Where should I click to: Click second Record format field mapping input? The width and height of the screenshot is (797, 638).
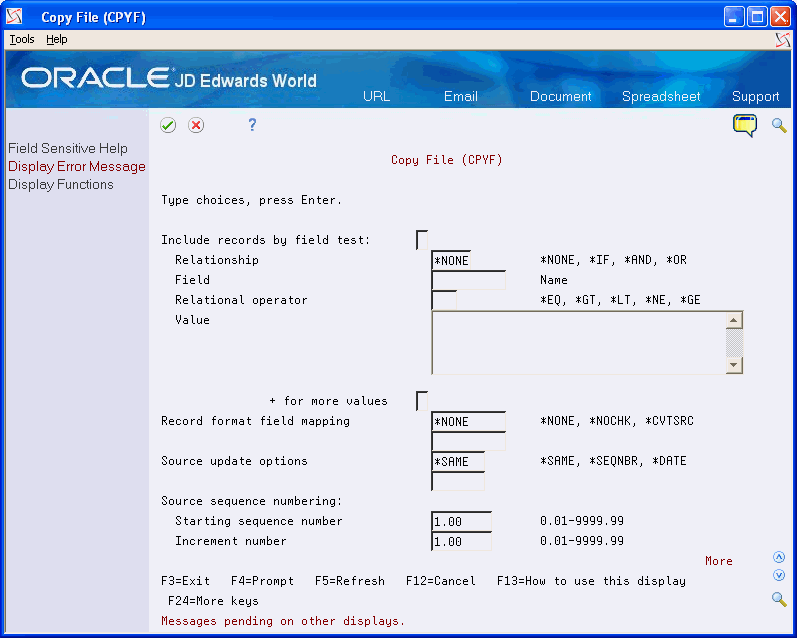click(468, 441)
